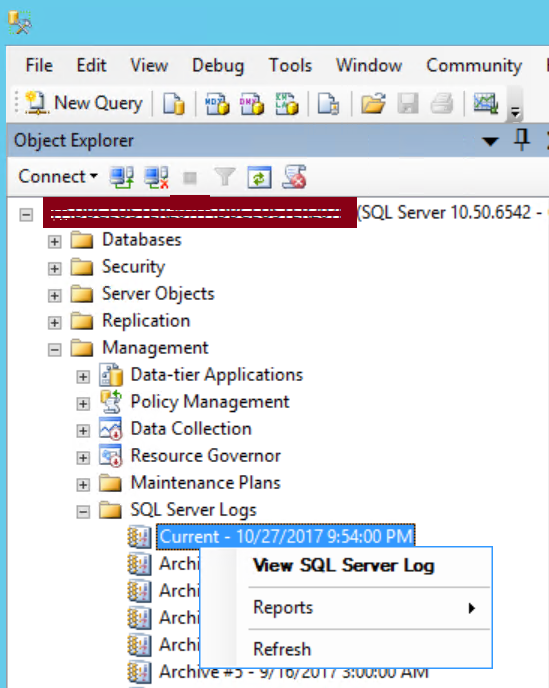
Task: Expand the Policy Management node
Action: coord(83,403)
